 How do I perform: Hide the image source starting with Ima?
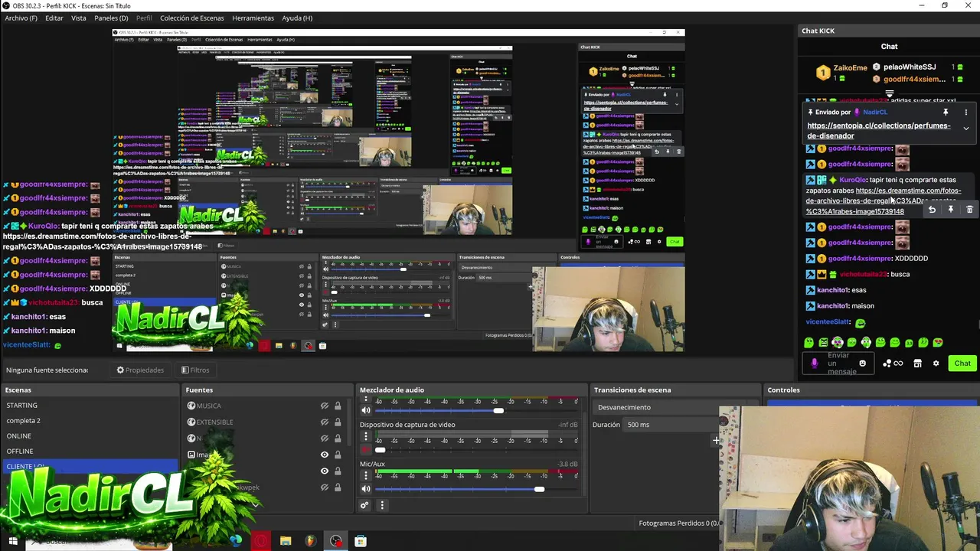tap(325, 455)
